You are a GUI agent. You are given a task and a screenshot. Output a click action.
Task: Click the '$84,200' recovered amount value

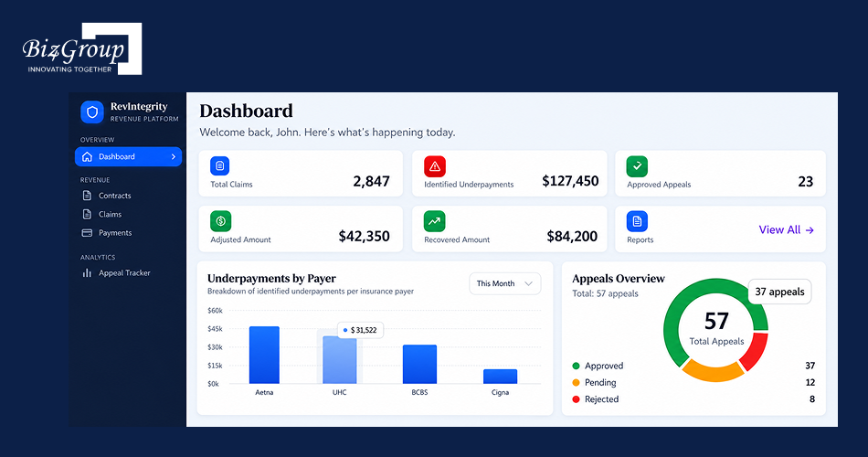tap(572, 237)
